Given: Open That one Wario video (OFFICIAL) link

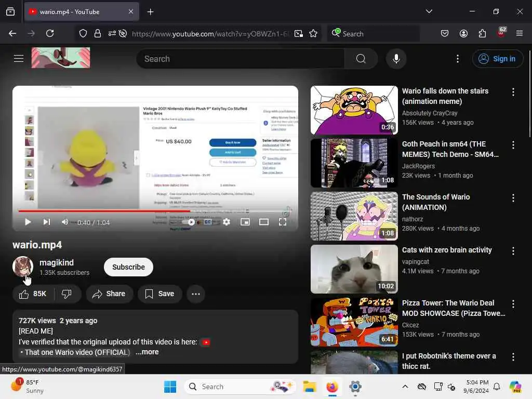Looking at the screenshot, I should (77, 352).
